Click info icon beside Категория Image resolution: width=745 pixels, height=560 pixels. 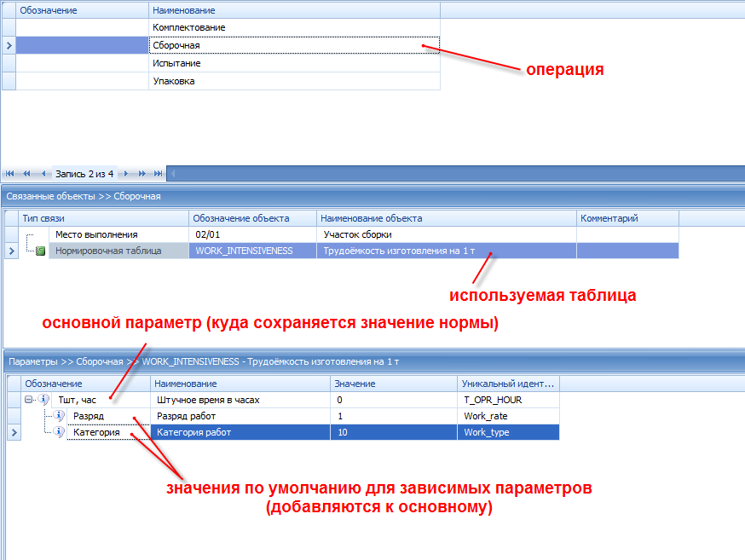click(59, 432)
